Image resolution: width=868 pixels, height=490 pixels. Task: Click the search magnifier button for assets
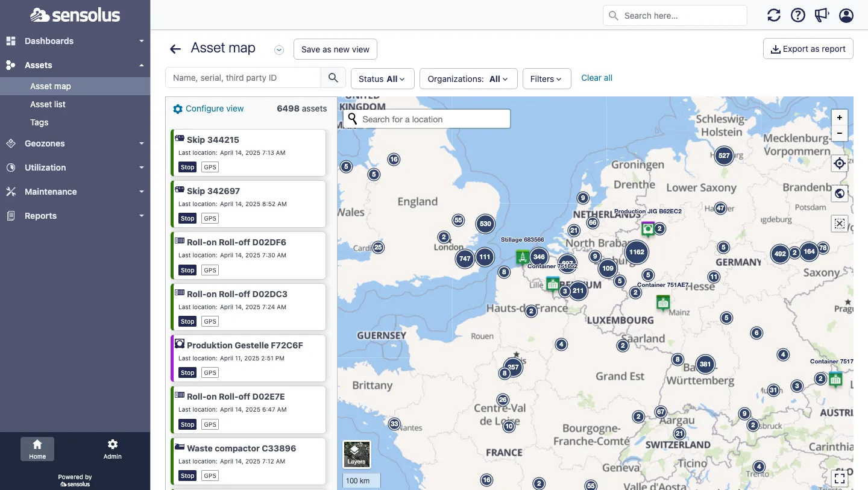coord(333,78)
